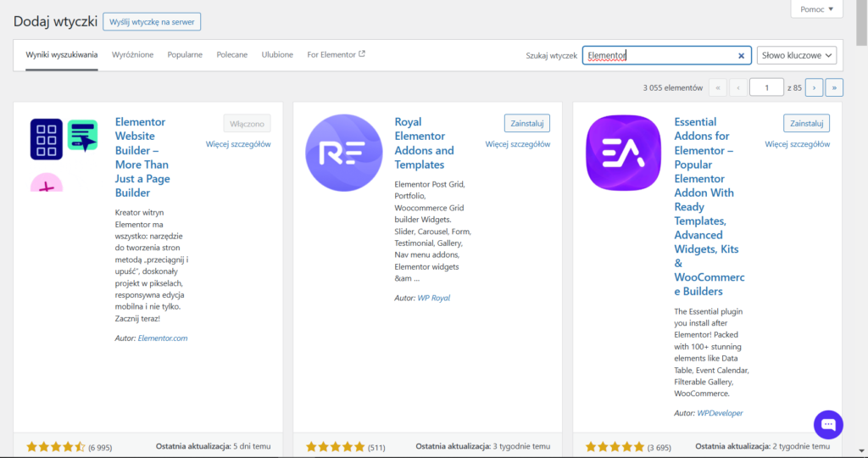Open the Essential Addons EA logo

point(623,153)
